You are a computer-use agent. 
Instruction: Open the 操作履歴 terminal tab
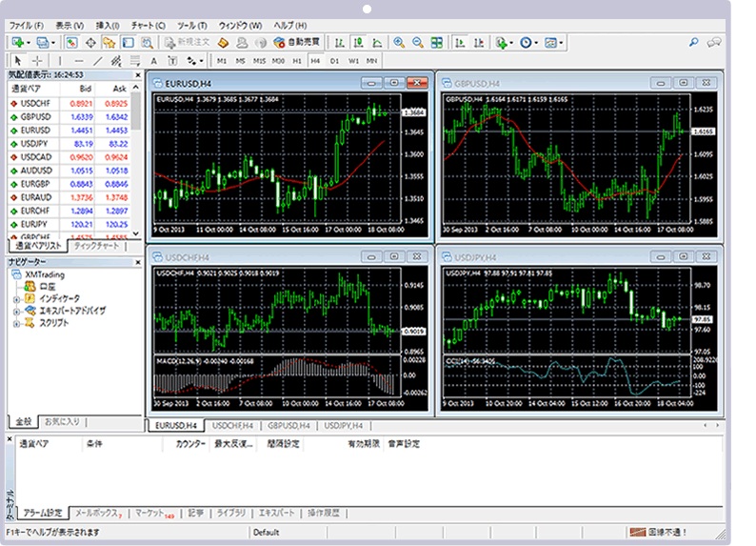[x=324, y=513]
